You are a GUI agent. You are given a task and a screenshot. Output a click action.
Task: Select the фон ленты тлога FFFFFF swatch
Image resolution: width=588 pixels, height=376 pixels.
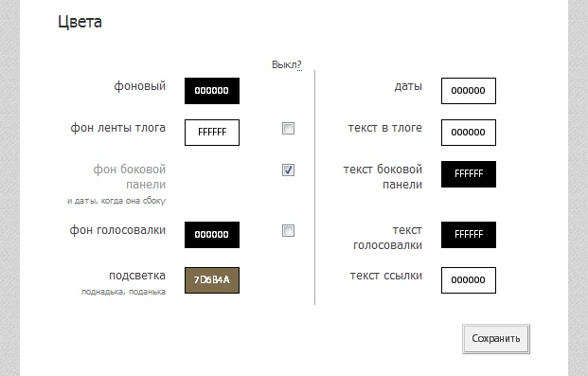tap(212, 133)
